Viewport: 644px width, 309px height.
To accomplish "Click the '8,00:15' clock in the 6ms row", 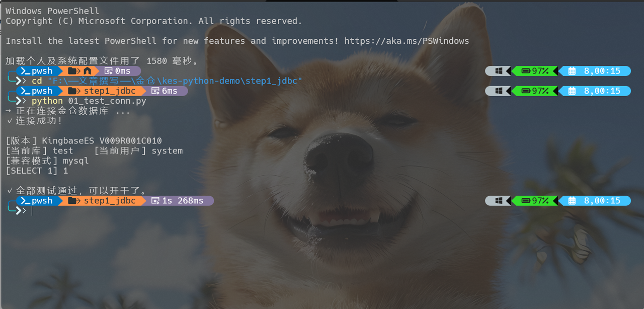I will [x=602, y=91].
